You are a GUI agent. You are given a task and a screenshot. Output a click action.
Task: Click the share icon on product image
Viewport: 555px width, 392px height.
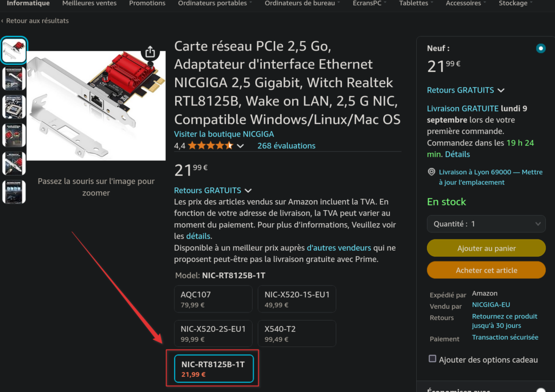coord(150,52)
